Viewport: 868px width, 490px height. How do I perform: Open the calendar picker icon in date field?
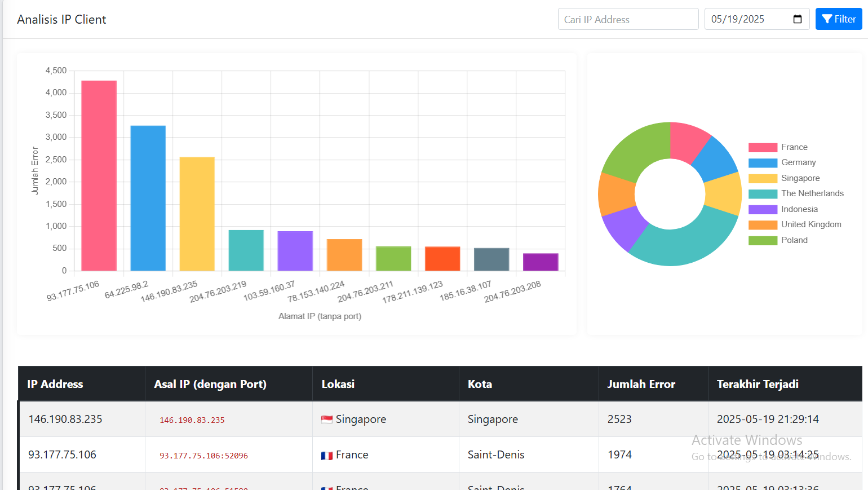(797, 19)
